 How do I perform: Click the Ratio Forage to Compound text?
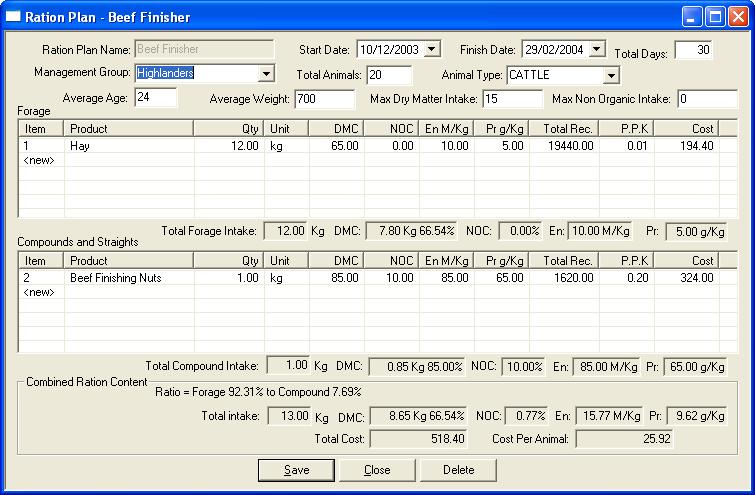[258, 392]
